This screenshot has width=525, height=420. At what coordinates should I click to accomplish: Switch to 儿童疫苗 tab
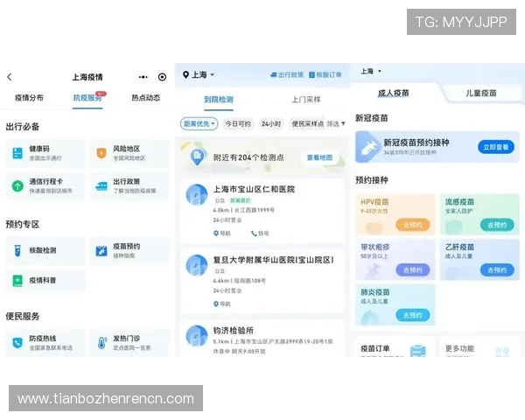481,93
